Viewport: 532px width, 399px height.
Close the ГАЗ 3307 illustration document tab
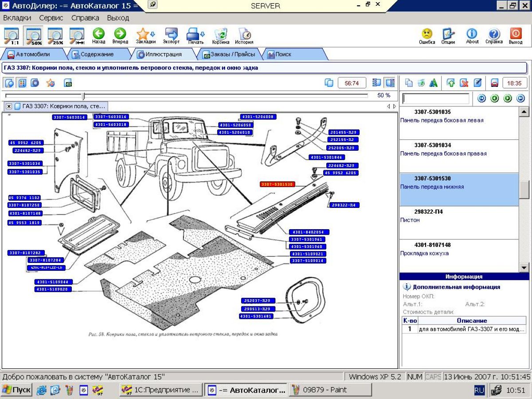(9, 106)
